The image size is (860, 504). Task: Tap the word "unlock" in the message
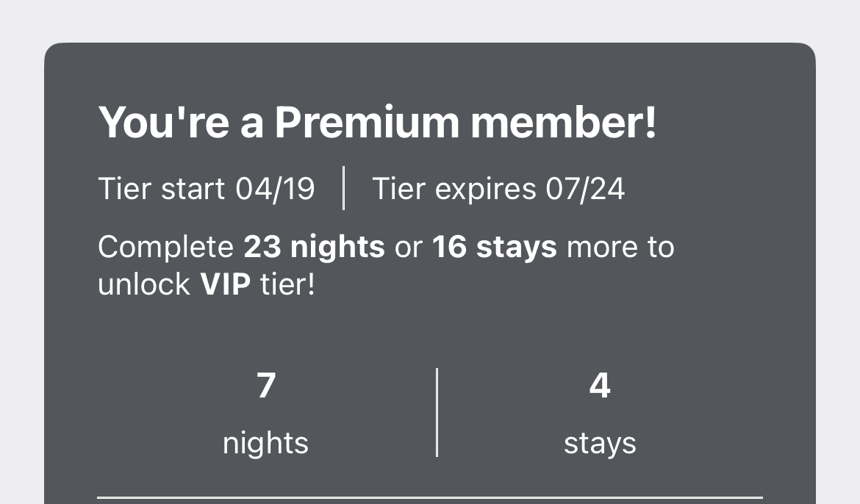tap(144, 284)
